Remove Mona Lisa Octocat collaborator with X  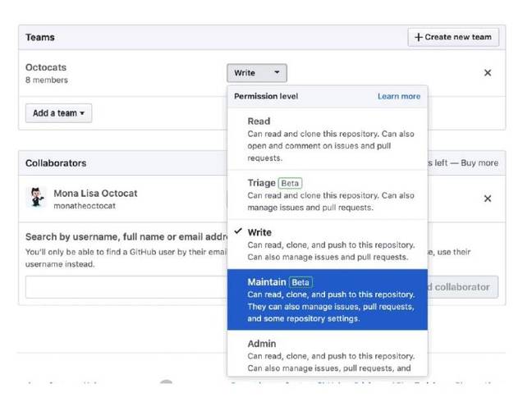click(x=488, y=199)
